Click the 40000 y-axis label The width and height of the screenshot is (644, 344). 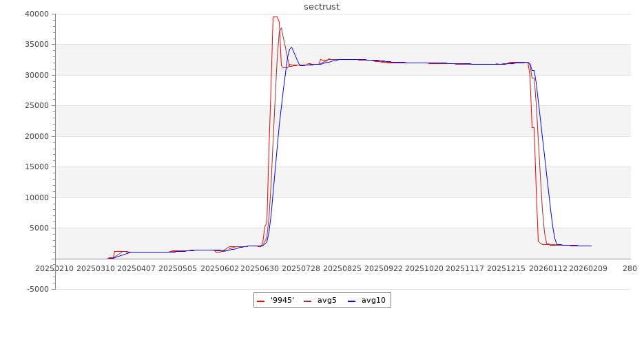point(35,14)
